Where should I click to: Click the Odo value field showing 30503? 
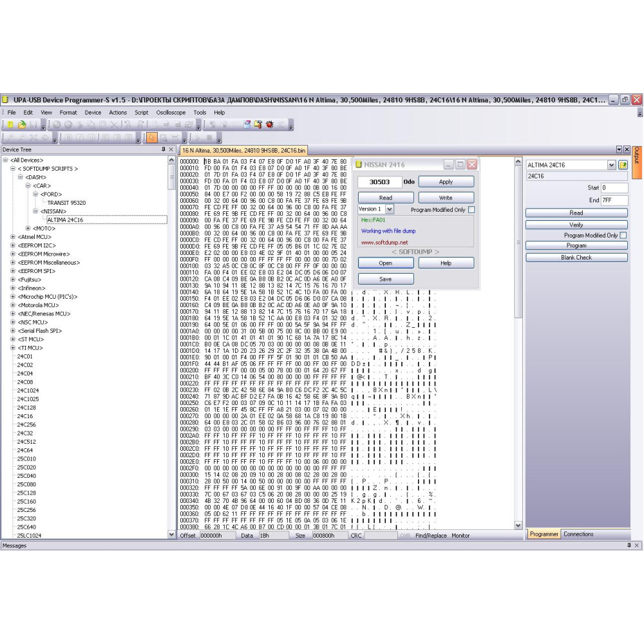point(379,182)
